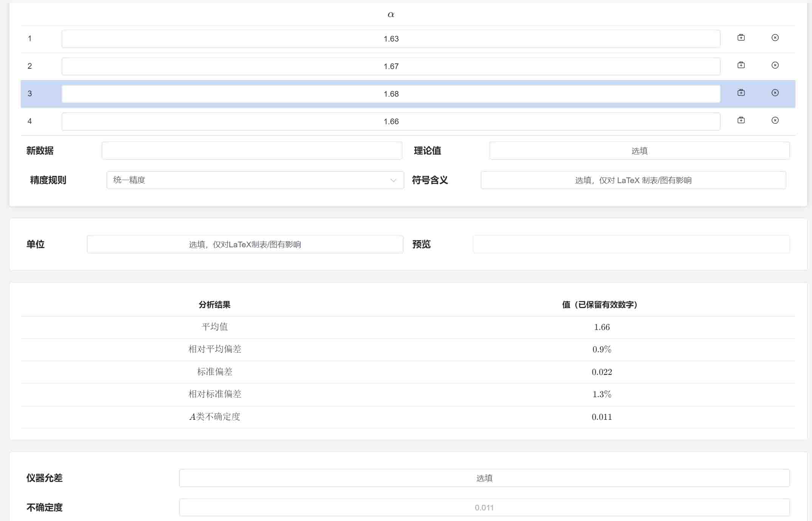Click the α column header

(x=391, y=14)
